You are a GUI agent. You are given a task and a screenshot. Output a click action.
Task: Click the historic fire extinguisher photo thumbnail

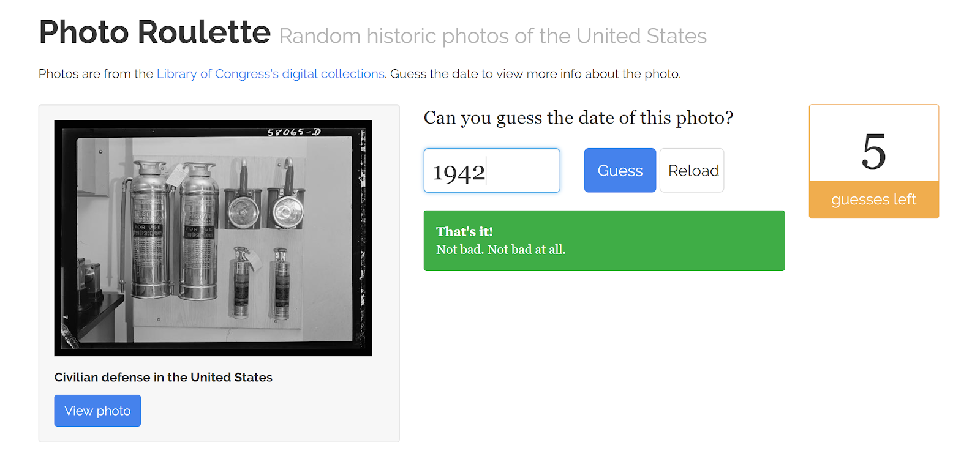point(213,238)
